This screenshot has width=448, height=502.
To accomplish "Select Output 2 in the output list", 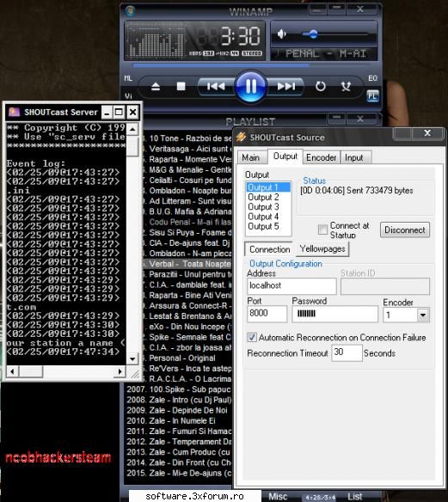I will [x=268, y=197].
